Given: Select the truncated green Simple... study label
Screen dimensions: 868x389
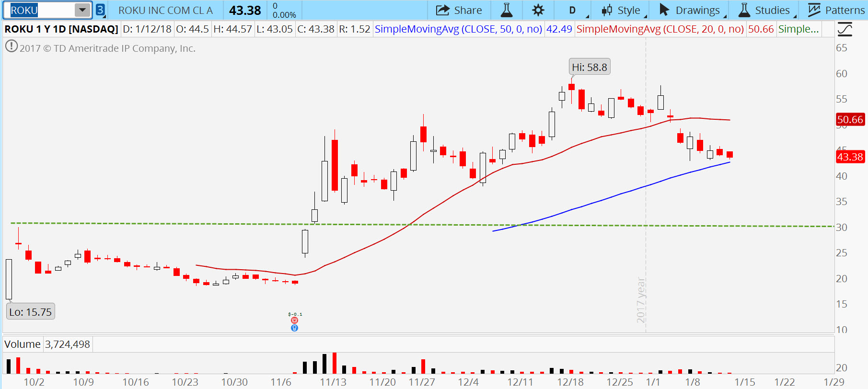Looking at the screenshot, I should (799, 29).
